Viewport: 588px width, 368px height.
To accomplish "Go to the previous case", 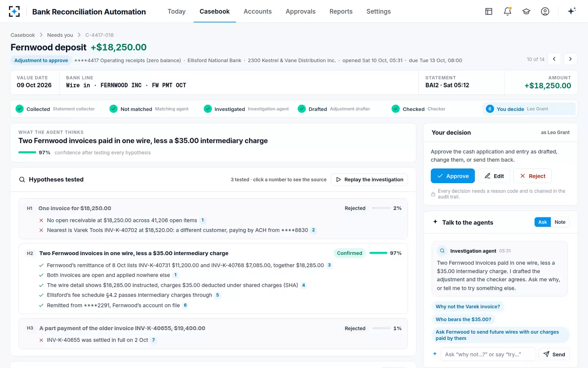I will pos(554,59).
